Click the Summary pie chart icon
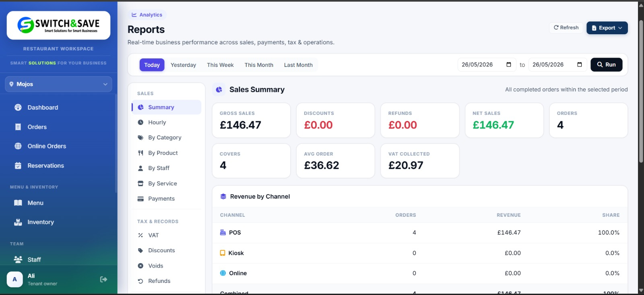The width and height of the screenshot is (644, 295). (x=140, y=107)
